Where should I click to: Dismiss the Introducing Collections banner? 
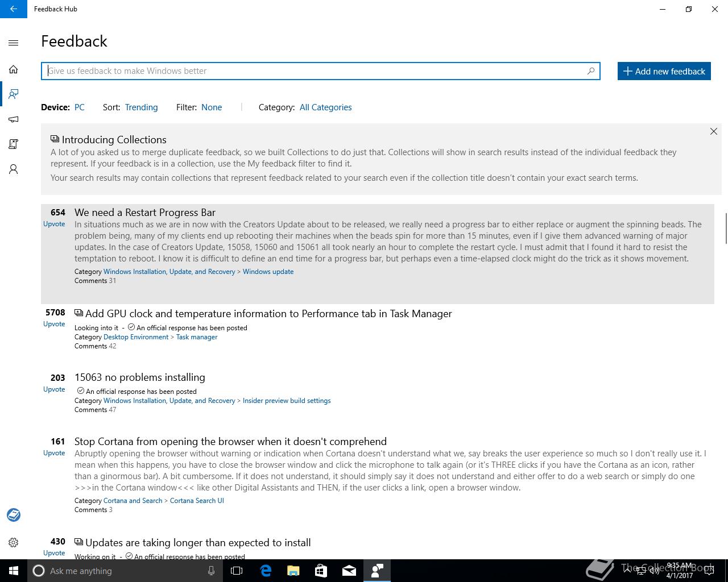pyautogui.click(x=714, y=131)
